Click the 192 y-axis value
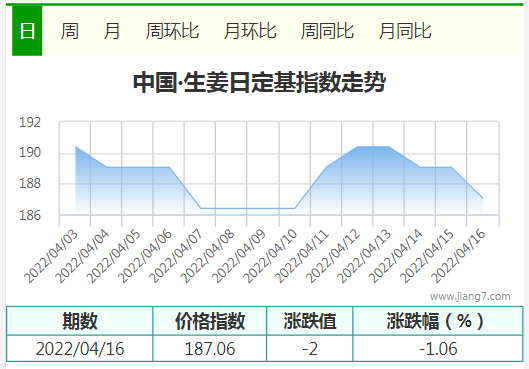Viewport: 529px width, 369px height. coord(30,122)
